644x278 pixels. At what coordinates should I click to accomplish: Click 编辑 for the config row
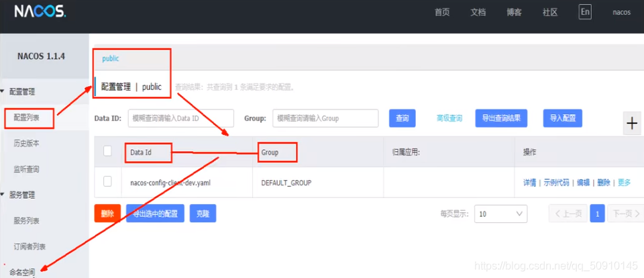pos(583,183)
